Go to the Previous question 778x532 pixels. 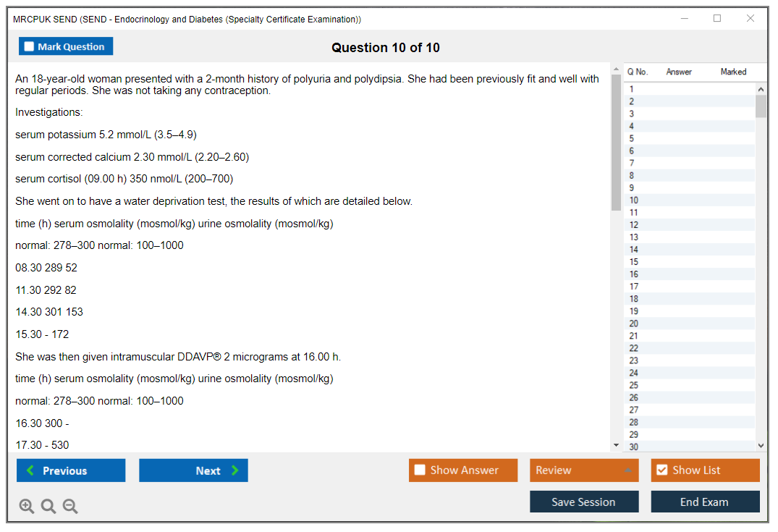tap(71, 470)
